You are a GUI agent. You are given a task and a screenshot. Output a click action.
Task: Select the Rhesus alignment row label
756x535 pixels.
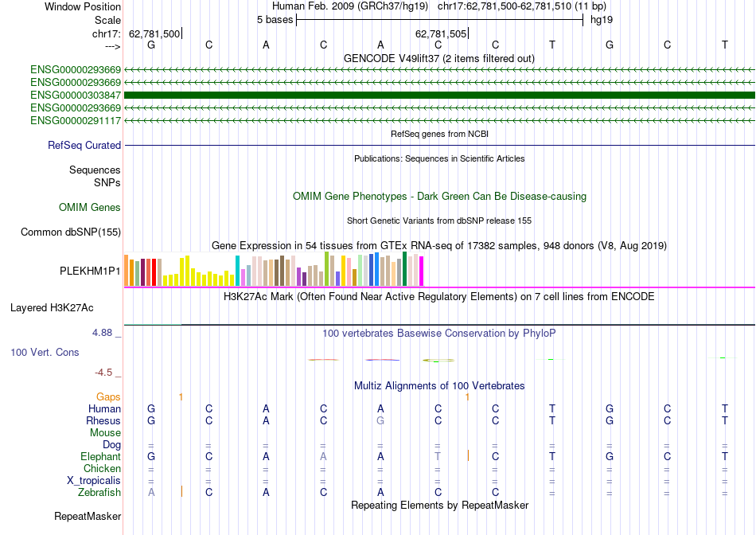pyautogui.click(x=103, y=420)
